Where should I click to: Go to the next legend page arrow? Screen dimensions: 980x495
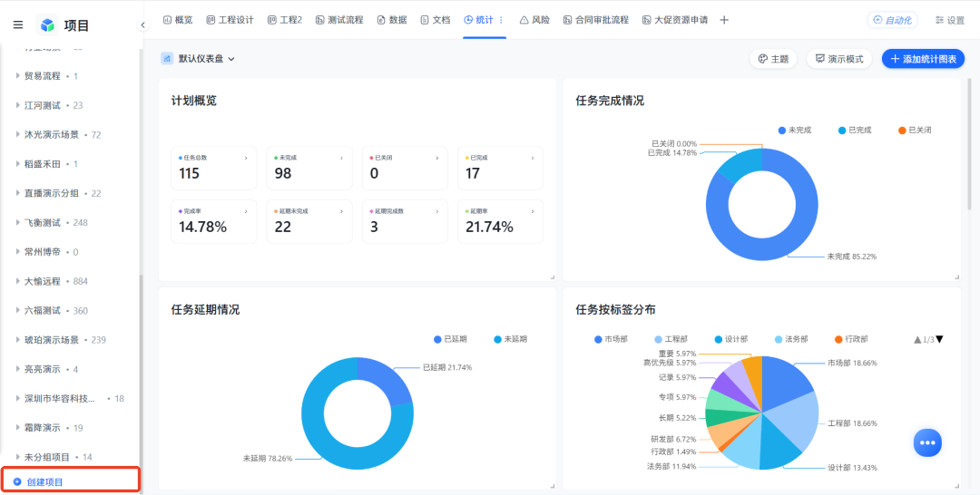(x=939, y=340)
